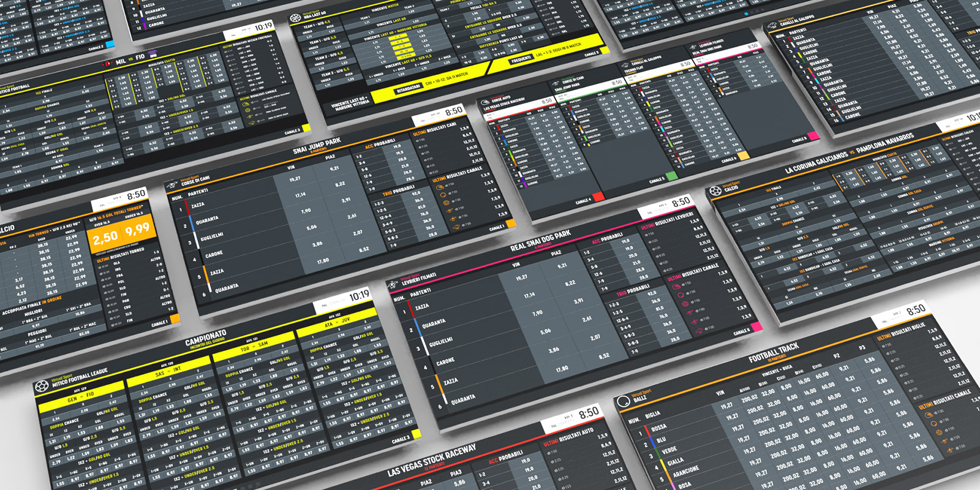This screenshot has height=490, width=980.
Task: Select runner 5 ZAZZA in Real Snai Dog Park
Action: tap(451, 382)
